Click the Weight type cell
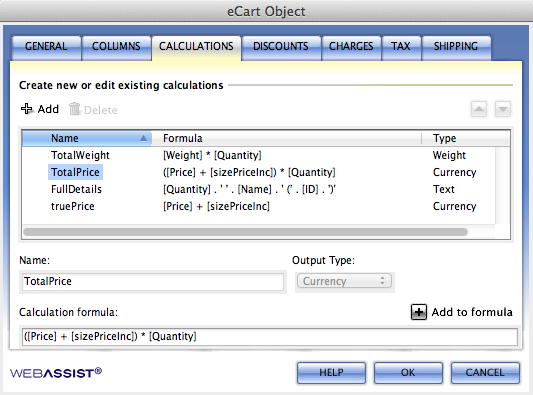 click(449, 155)
